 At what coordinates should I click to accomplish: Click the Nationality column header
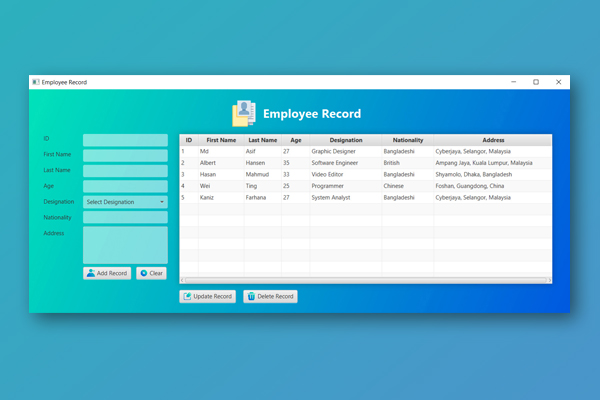point(407,140)
